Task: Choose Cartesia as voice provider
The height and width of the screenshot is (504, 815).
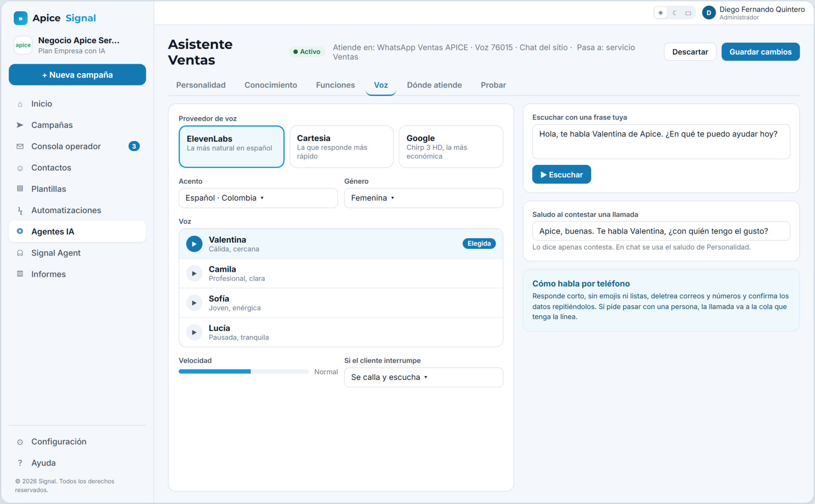Action: (x=341, y=147)
